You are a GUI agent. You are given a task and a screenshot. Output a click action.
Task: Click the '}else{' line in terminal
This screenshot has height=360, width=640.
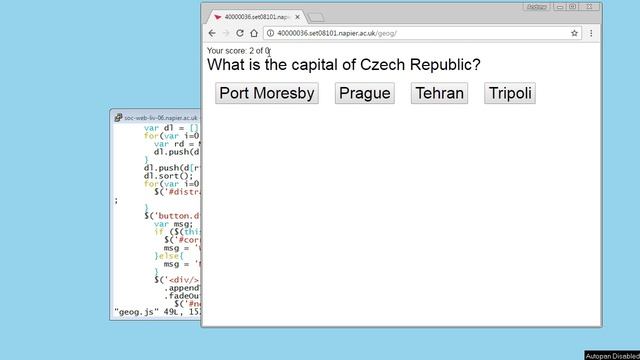pyautogui.click(x=169, y=256)
